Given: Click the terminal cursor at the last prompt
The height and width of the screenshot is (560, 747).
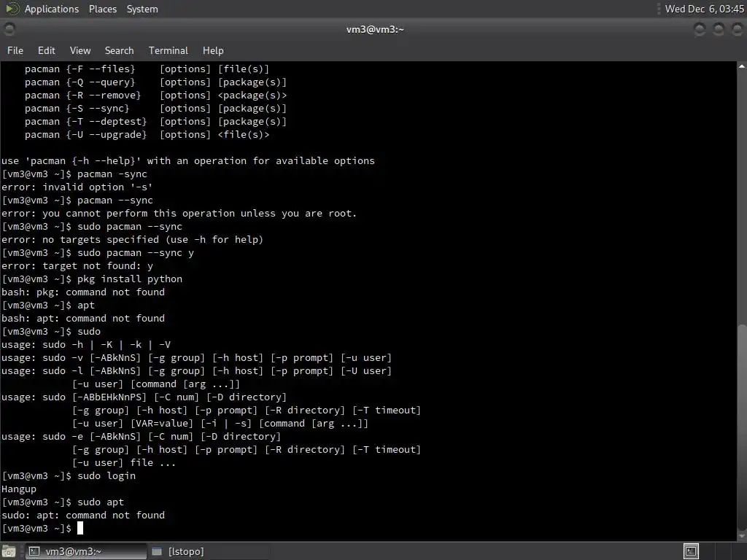Looking at the screenshot, I should pyautogui.click(x=80, y=528).
